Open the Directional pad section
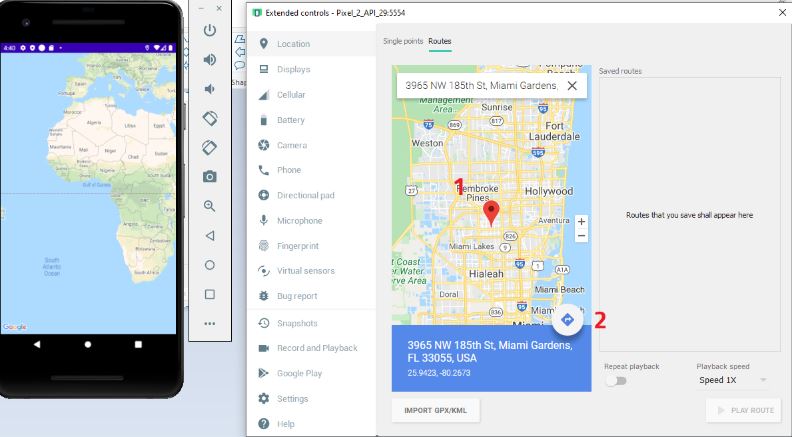The image size is (792, 437). 311,195
